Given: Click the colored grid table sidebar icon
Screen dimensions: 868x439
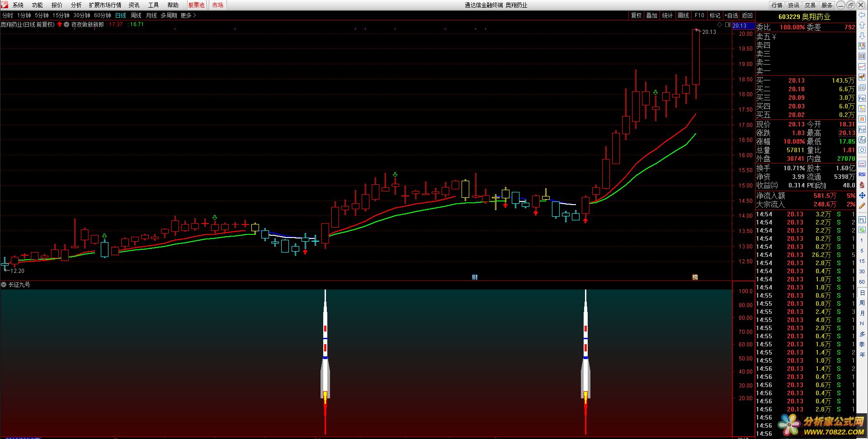Looking at the screenshot, I should [862, 56].
